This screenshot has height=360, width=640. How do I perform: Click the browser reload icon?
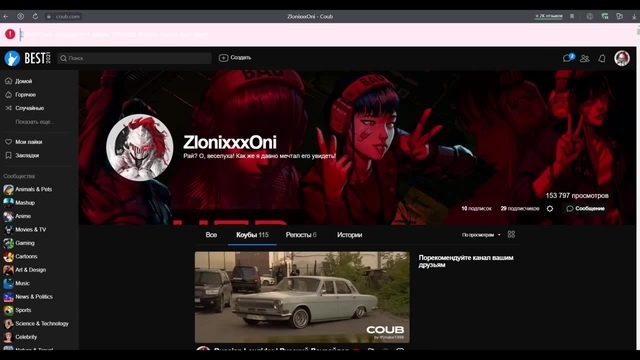coord(35,16)
